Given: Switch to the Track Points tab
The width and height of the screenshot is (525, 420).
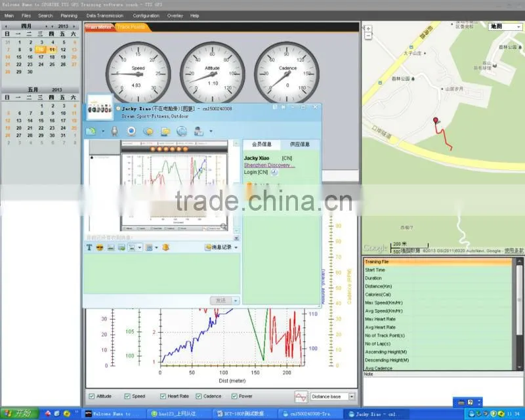Looking at the screenshot, I should coord(132,27).
